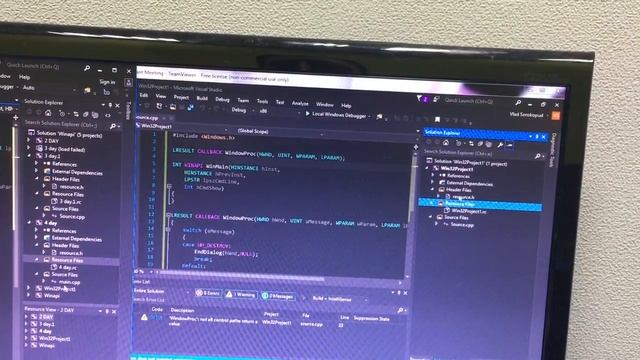The width and height of the screenshot is (640, 360).
Task: Click Local Windows Debugger button
Action: (x=336, y=115)
